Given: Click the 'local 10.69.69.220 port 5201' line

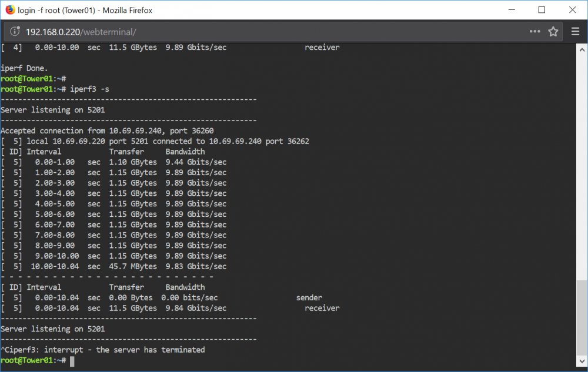Looking at the screenshot, I should 155,141.
